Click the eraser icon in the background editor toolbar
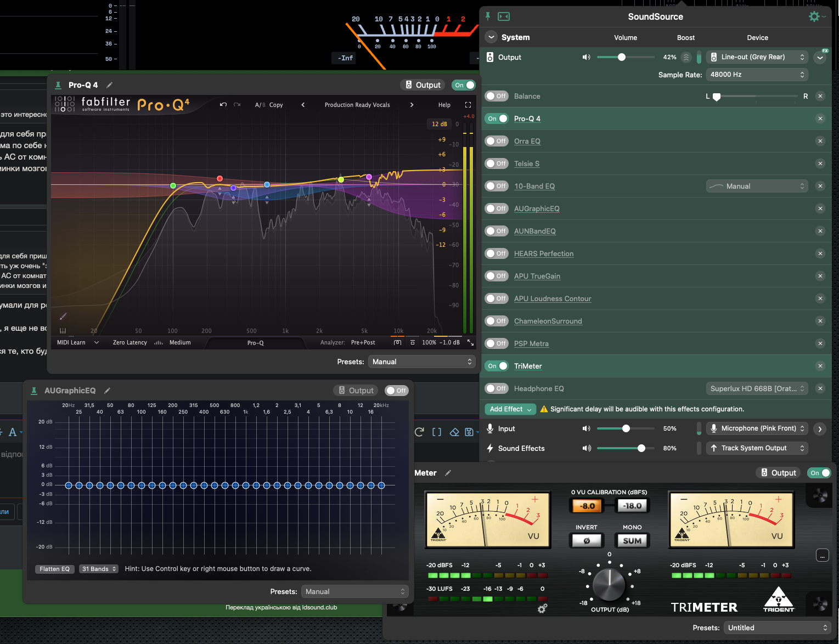 (454, 432)
